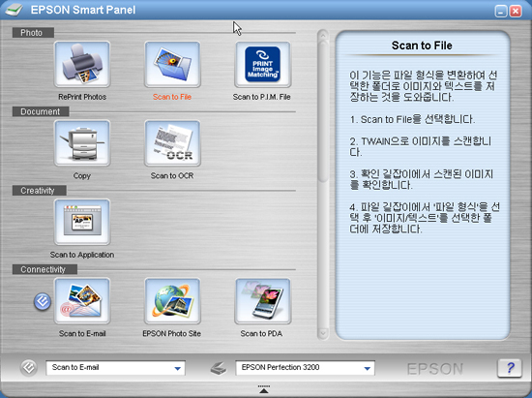Screen dimensions: 532x398
Task: Click the Photo category header
Action: [x=33, y=33]
